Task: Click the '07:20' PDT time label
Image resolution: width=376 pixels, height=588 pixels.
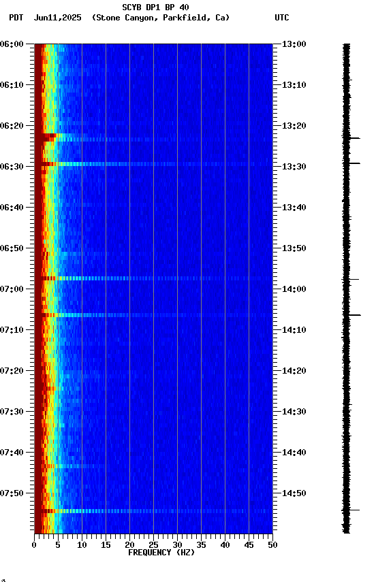Action: pyautogui.click(x=12, y=371)
